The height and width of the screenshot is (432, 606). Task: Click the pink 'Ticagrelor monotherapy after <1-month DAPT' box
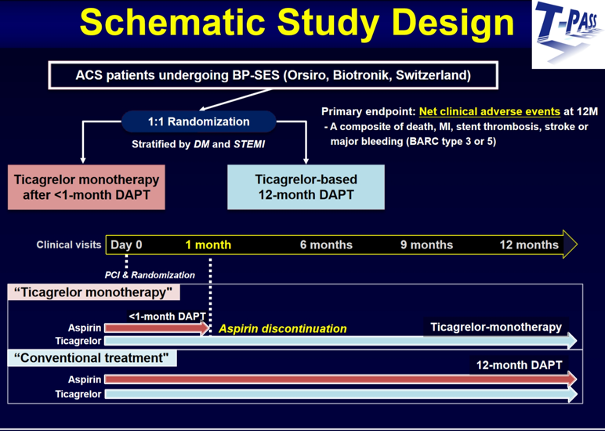pyautogui.click(x=86, y=187)
